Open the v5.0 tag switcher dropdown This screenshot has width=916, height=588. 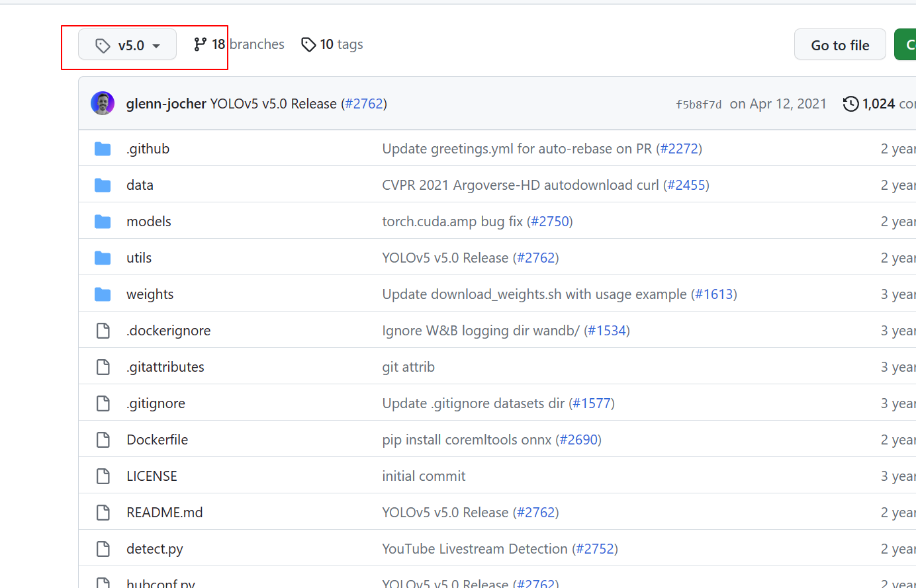pyautogui.click(x=127, y=45)
